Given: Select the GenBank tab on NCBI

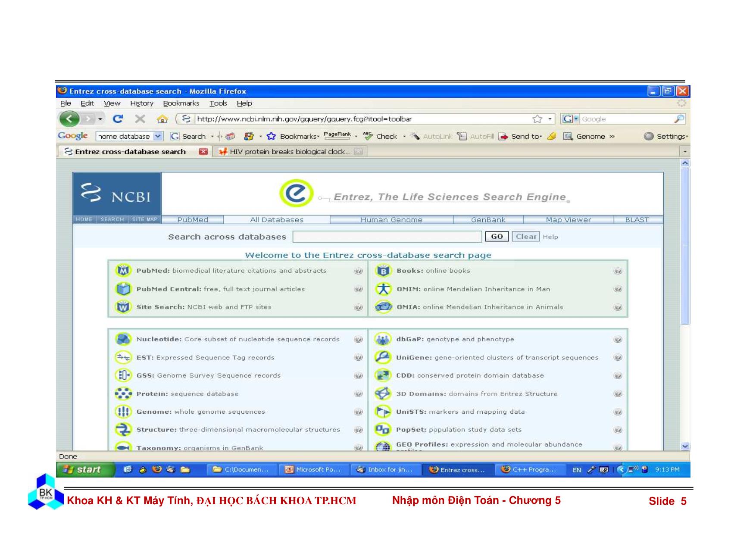Looking at the screenshot, I should pos(488,220).
